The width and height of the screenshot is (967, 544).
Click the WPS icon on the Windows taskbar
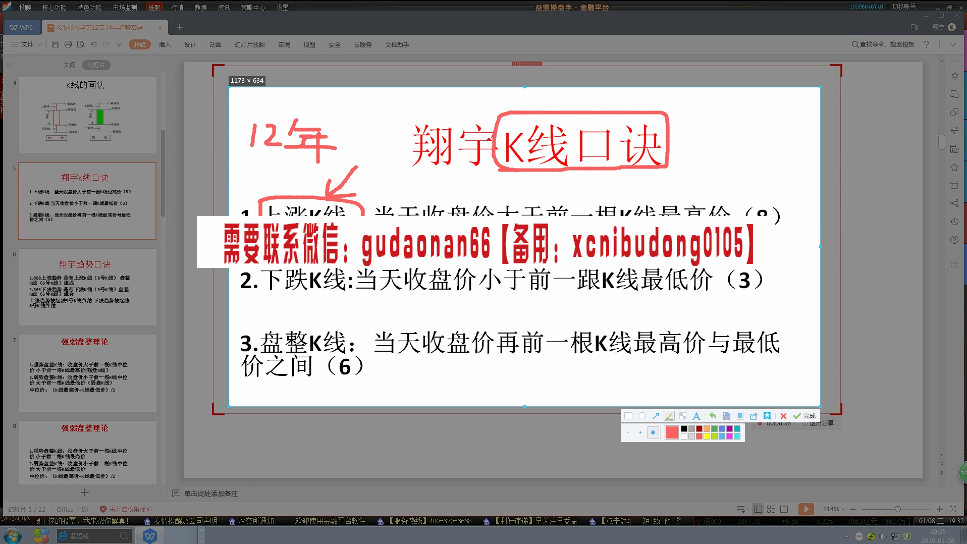click(150, 535)
